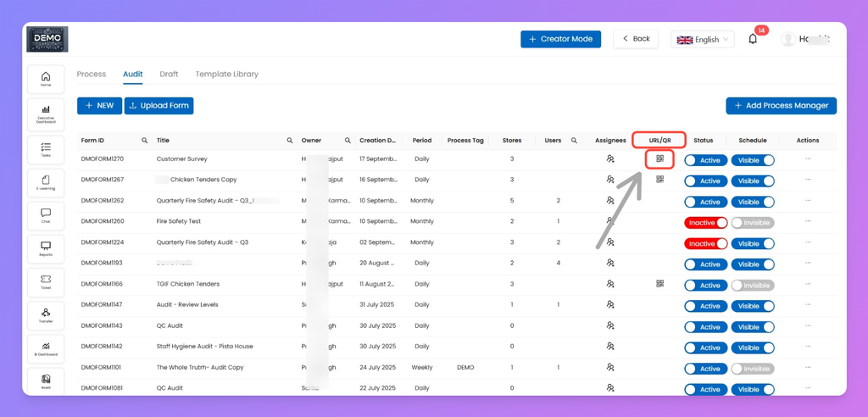868x417 pixels.
Task: Enable the Inactive Fire Safety Test status
Action: pyautogui.click(x=705, y=223)
